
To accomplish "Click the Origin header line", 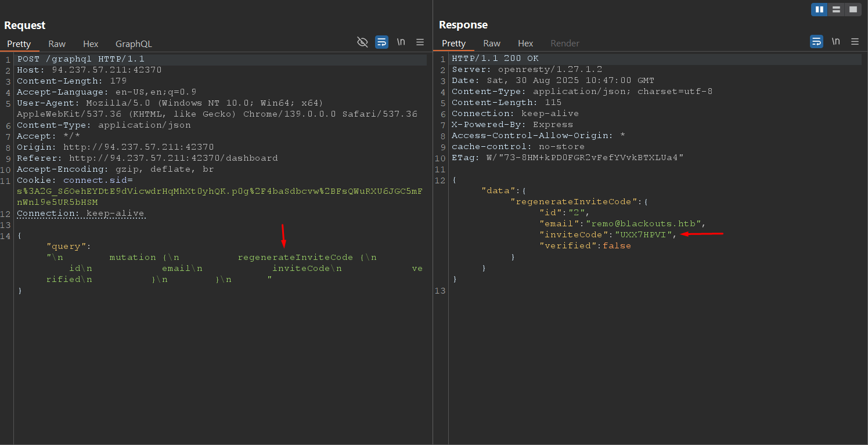I will click(116, 147).
